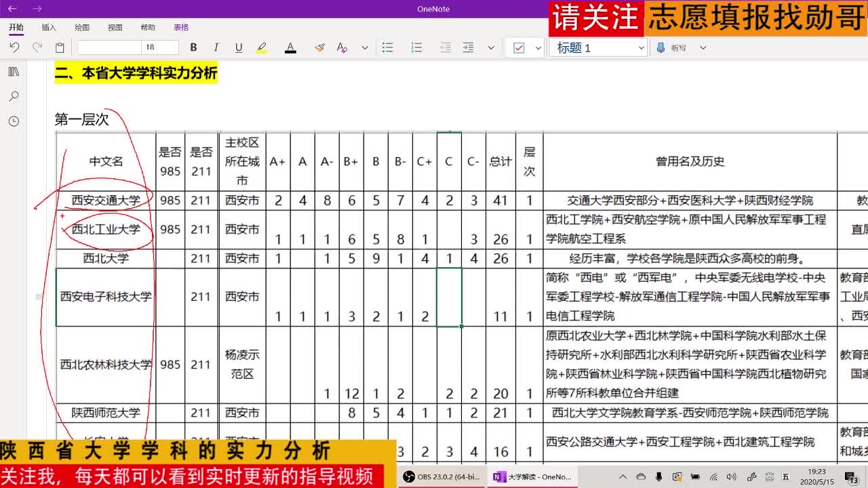
Task: Switch to 大学解读 OneNote taskbar button
Action: pyautogui.click(x=532, y=476)
